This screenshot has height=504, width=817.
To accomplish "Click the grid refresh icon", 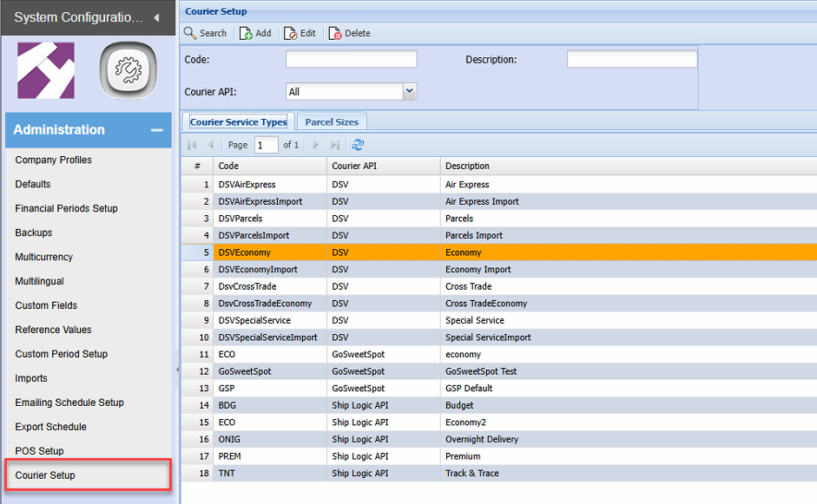I will point(358,145).
